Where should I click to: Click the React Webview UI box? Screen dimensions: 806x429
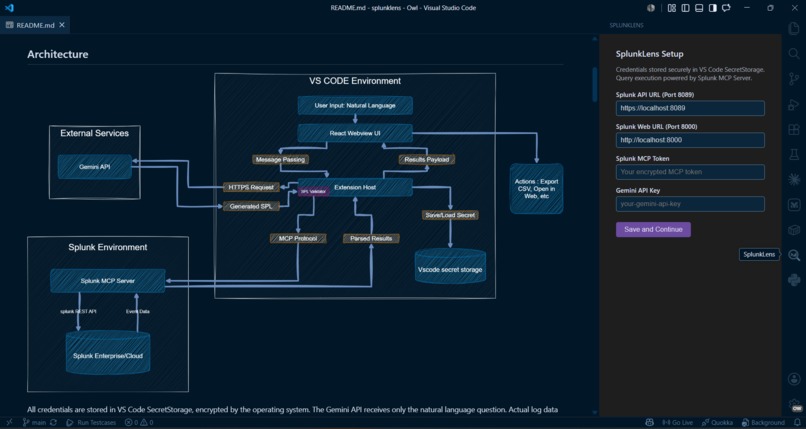355,133
